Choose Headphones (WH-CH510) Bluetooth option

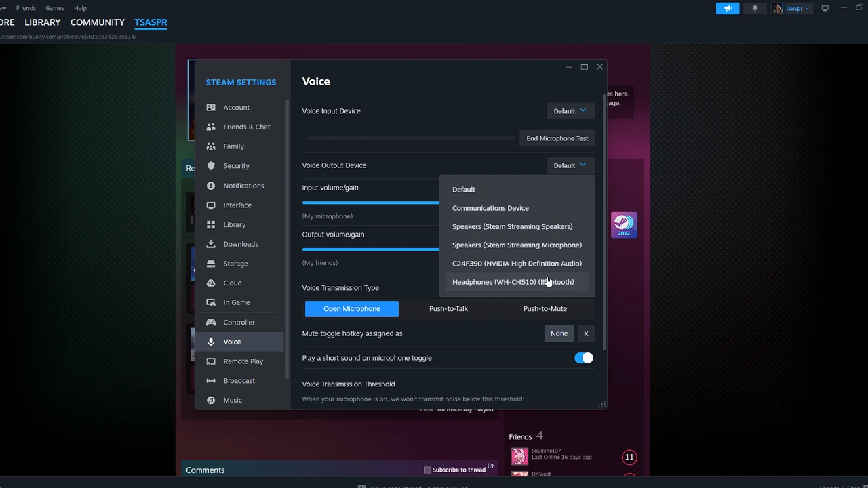click(x=517, y=282)
